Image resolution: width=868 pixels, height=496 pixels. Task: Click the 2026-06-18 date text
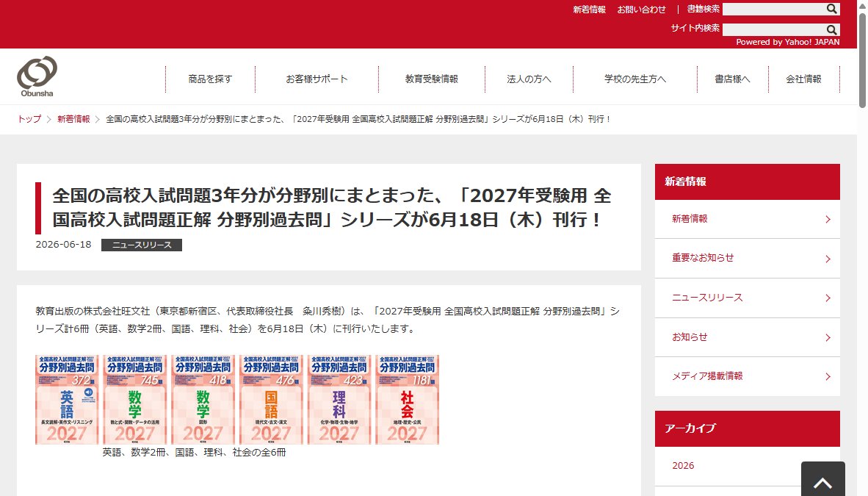coord(63,245)
